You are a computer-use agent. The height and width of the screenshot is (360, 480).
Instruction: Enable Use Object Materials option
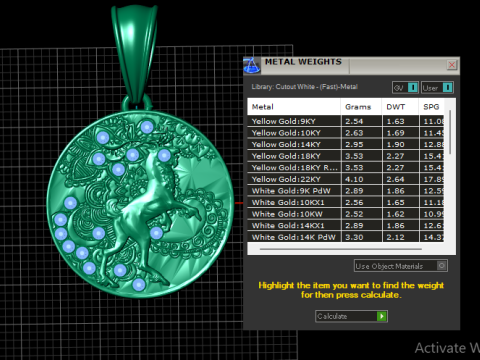coord(401,266)
